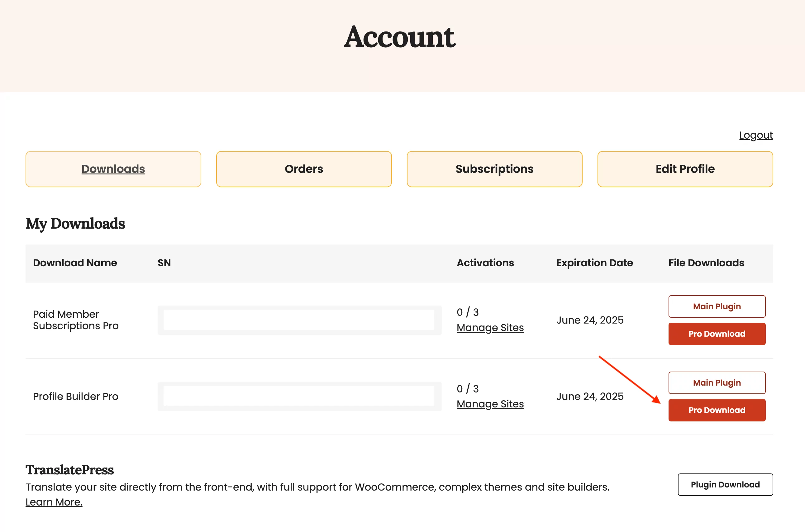Click June 24, 2025 in Profile Builder Pro row
Image resolution: width=805 pixels, height=532 pixels.
[590, 396]
